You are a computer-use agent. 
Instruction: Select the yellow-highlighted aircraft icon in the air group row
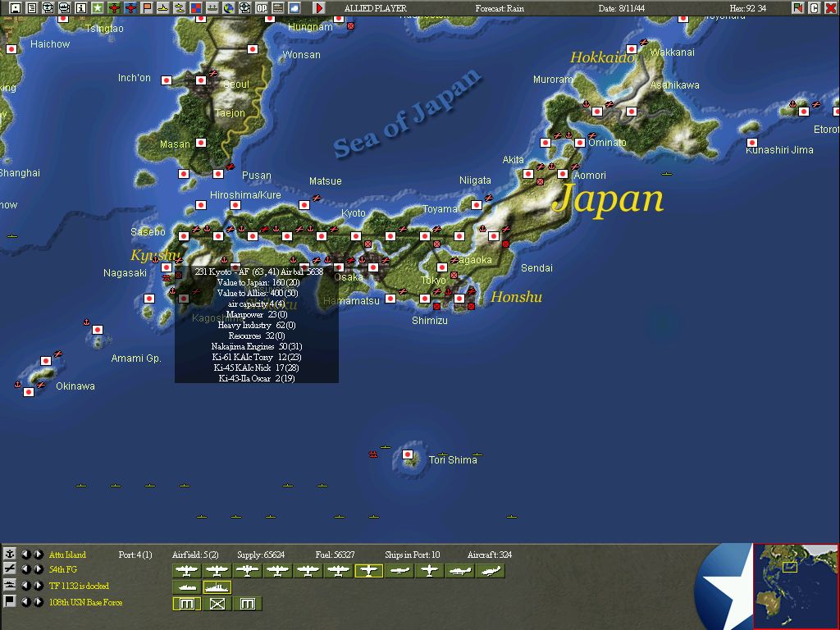pos(368,571)
